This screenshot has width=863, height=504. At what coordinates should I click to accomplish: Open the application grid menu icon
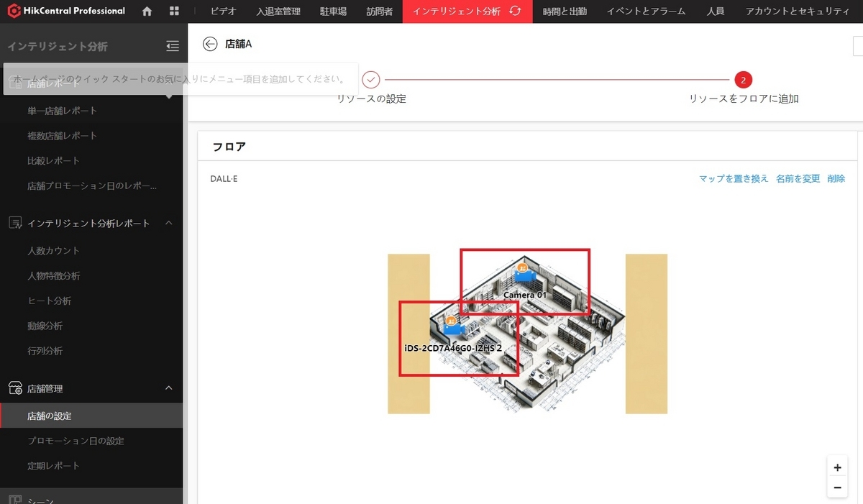tap(174, 12)
